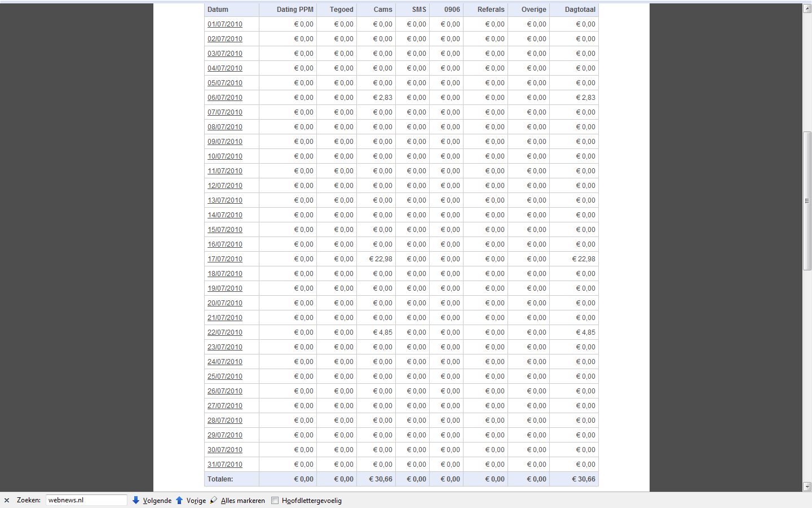Open the 12/07/2010 date link
The image size is (812, 508).
click(225, 186)
